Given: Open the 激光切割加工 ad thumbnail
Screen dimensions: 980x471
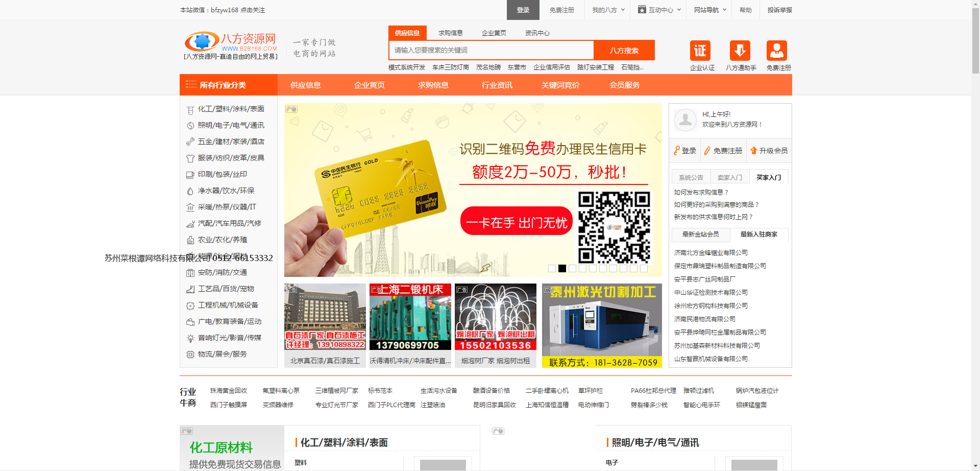Looking at the screenshot, I should pyautogui.click(x=602, y=325).
